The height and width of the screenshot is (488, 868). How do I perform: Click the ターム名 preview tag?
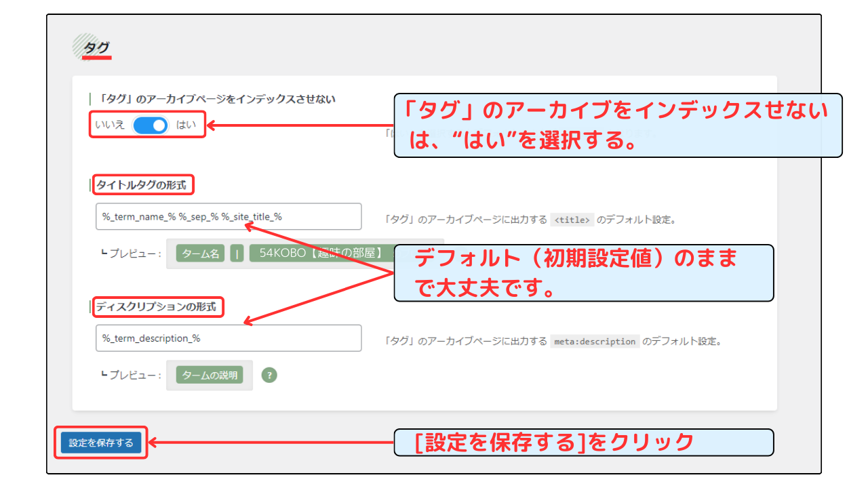click(x=201, y=253)
